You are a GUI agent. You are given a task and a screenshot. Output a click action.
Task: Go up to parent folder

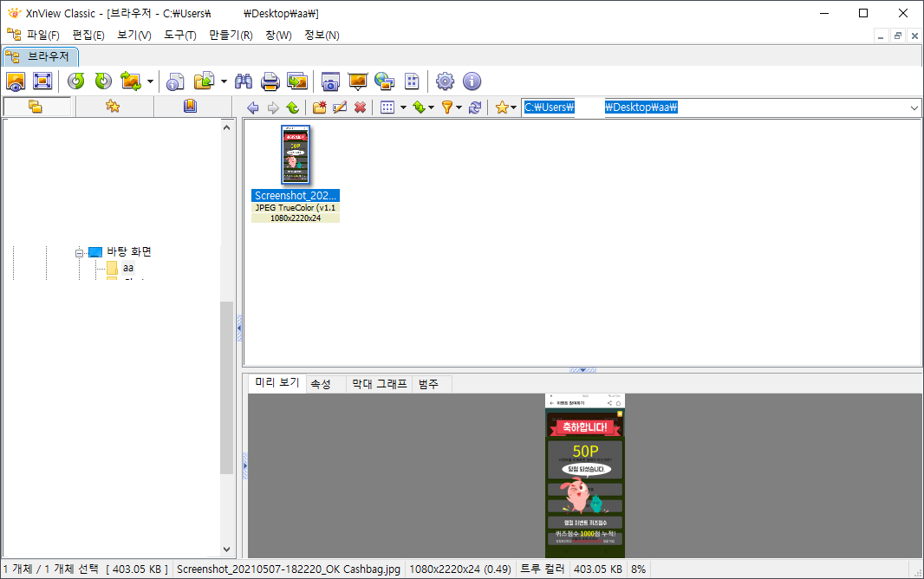click(293, 107)
